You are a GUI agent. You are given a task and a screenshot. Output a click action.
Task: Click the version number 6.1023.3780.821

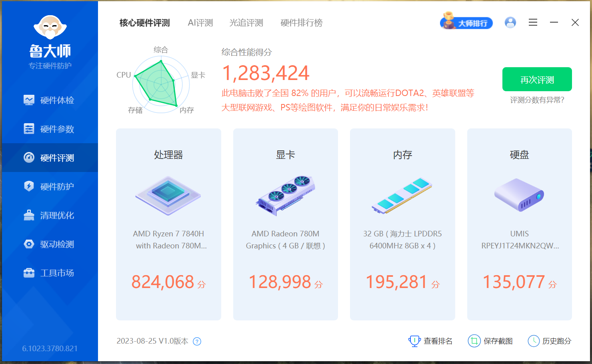(x=50, y=348)
